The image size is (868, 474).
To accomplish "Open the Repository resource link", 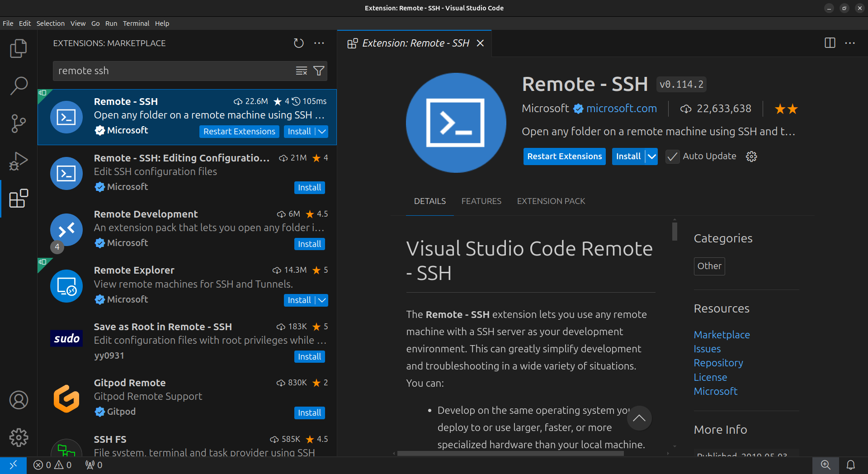I will coord(718,363).
